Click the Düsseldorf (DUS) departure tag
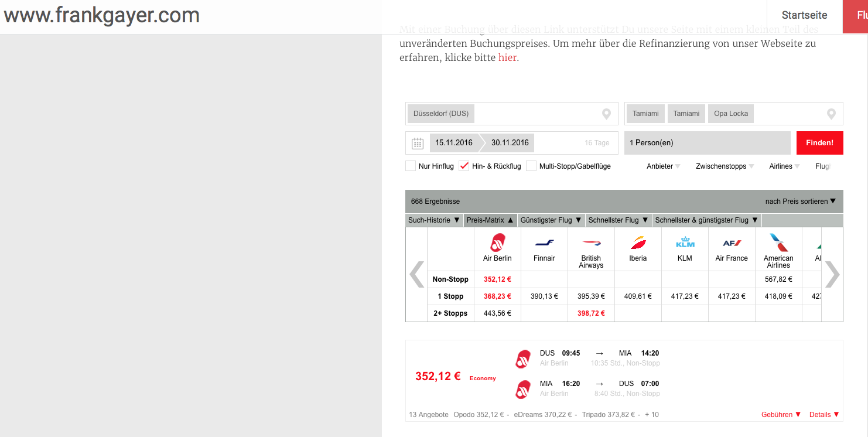This screenshot has height=437, width=868. [441, 114]
